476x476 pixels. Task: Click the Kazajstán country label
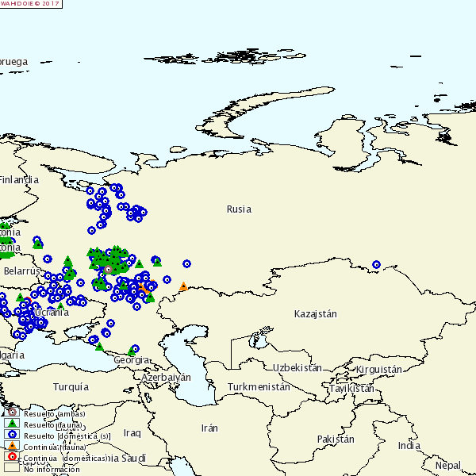pyautogui.click(x=315, y=314)
